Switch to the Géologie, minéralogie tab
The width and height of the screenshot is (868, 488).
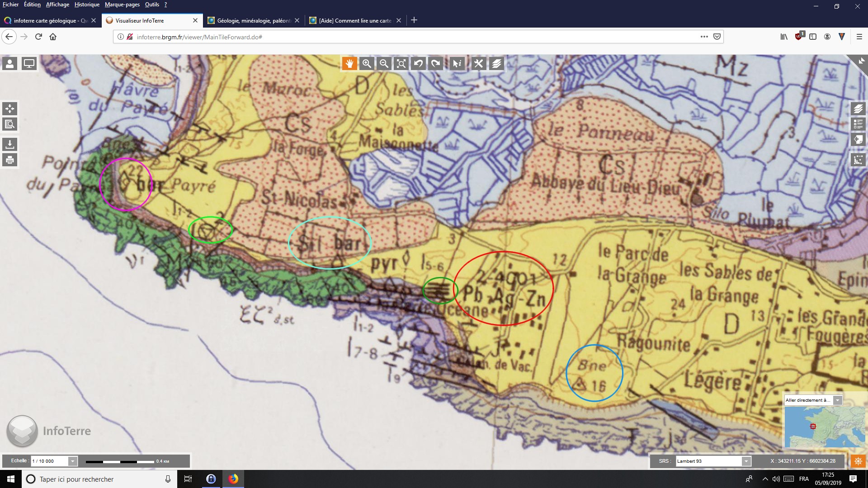[253, 21]
